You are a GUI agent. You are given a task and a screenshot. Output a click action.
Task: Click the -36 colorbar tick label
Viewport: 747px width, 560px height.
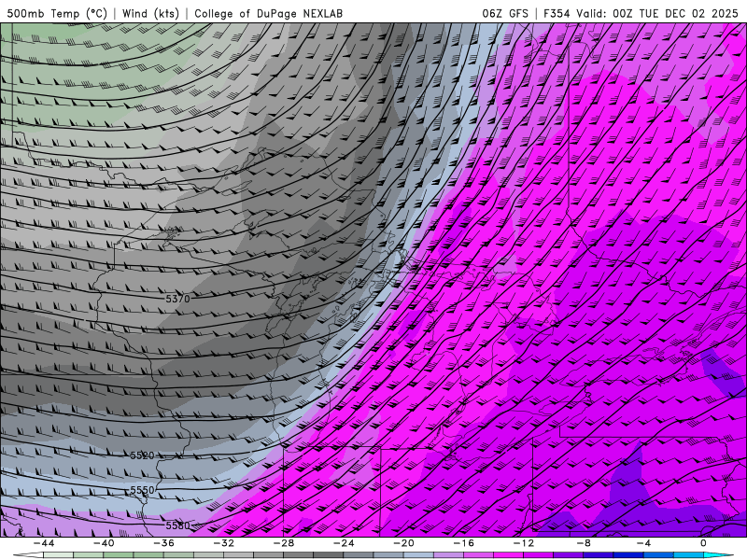point(163,543)
